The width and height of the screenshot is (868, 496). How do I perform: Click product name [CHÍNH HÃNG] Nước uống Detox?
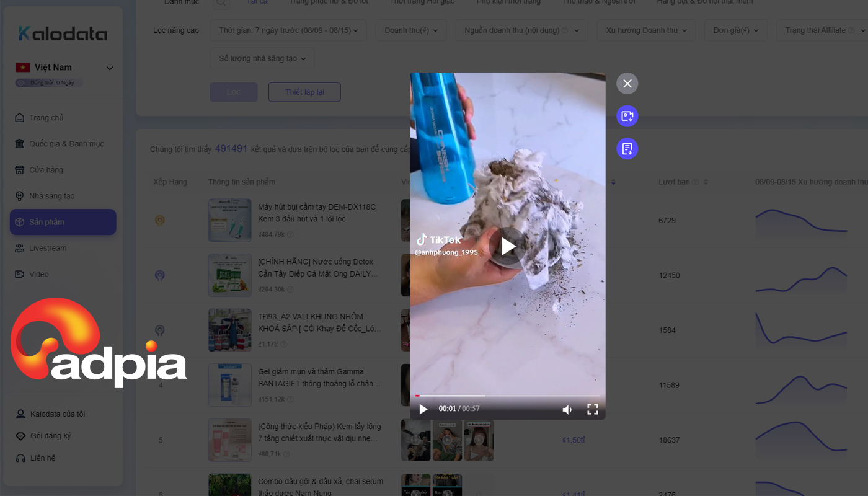(317, 268)
